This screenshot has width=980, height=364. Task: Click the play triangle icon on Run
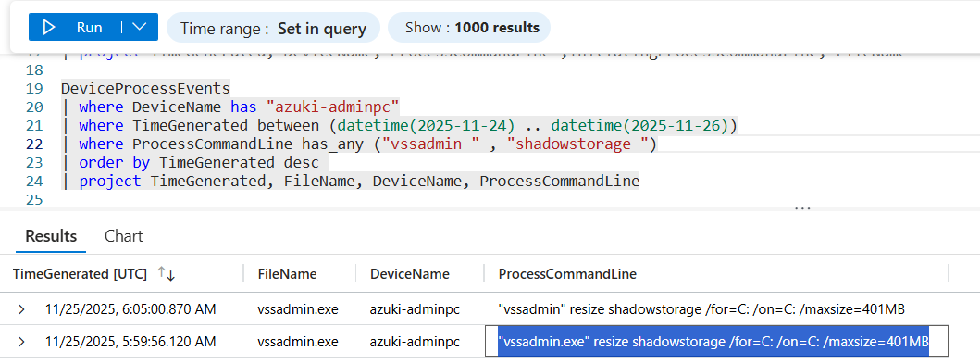49,28
